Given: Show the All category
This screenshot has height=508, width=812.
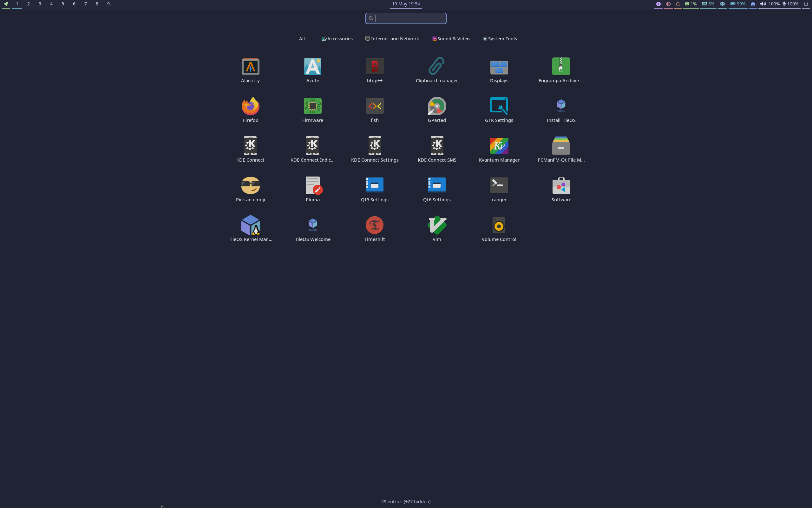Looking at the screenshot, I should tap(302, 39).
